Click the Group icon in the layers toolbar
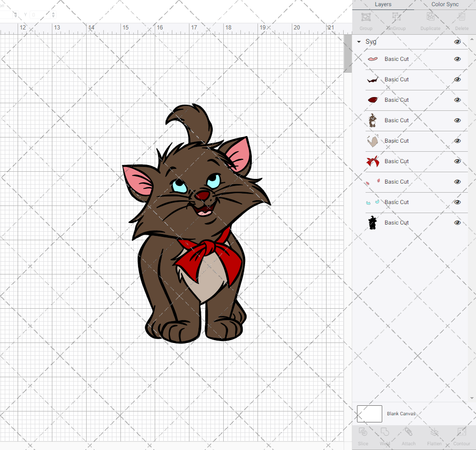 (x=366, y=17)
